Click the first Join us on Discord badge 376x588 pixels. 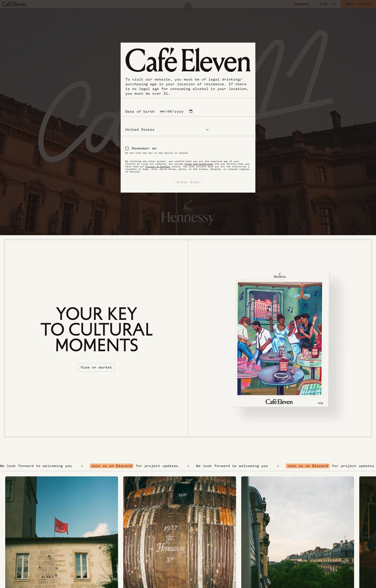(x=112, y=466)
